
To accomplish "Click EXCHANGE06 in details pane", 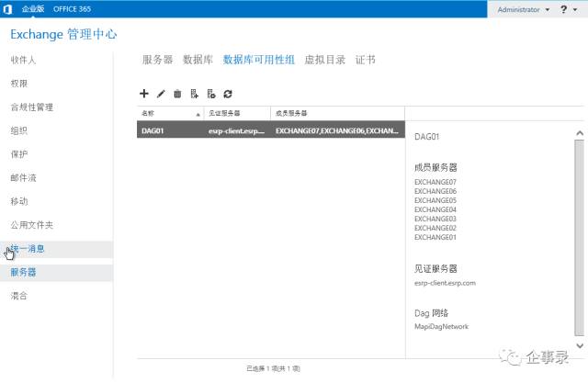I will 435,191.
